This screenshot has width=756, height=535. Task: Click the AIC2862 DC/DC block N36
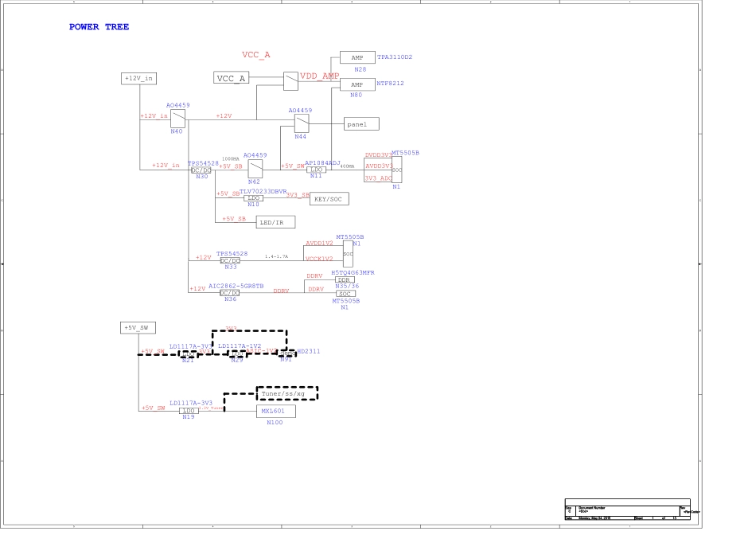pos(229,292)
